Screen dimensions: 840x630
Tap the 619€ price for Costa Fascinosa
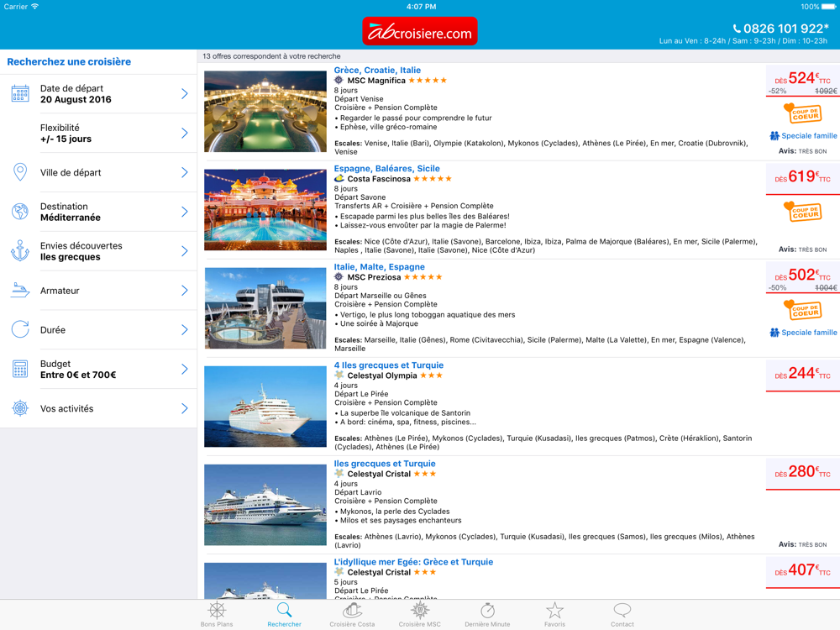point(802,176)
